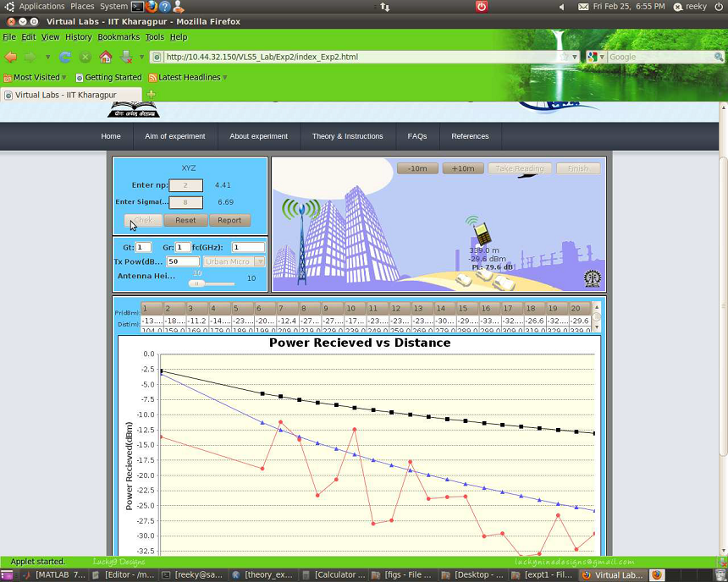Image resolution: width=728 pixels, height=582 pixels.
Task: Click the Firefox back arrow icon
Action: pyautogui.click(x=11, y=57)
